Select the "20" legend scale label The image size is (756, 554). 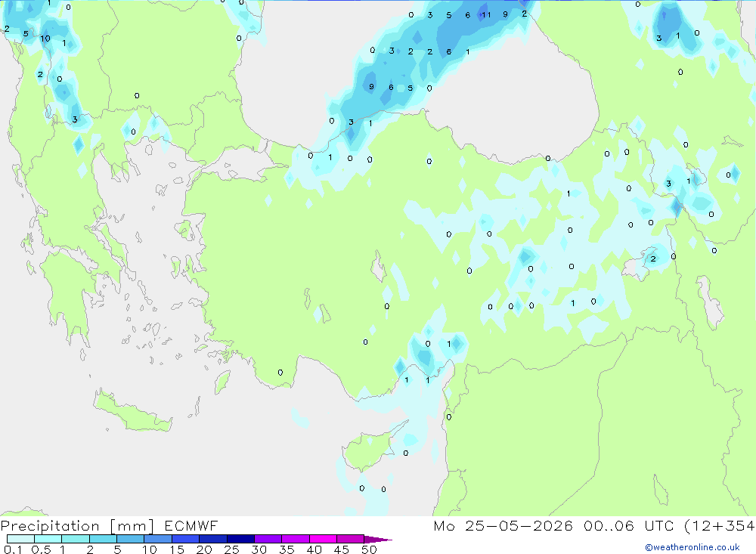tap(204, 549)
